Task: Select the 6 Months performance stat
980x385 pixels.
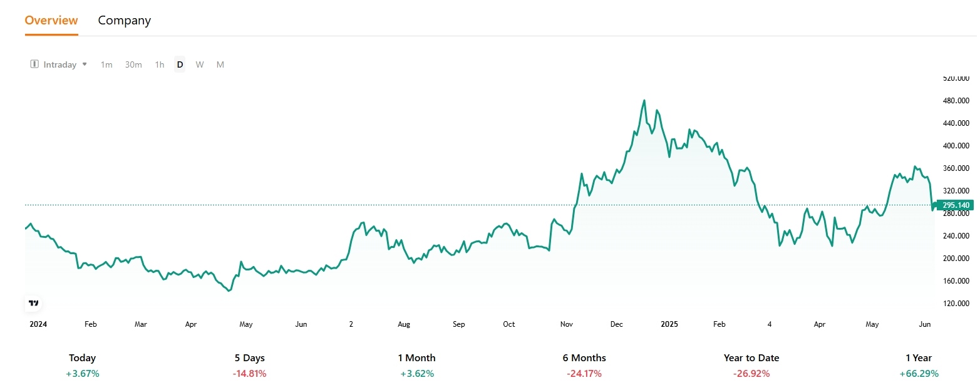Action: [x=584, y=366]
